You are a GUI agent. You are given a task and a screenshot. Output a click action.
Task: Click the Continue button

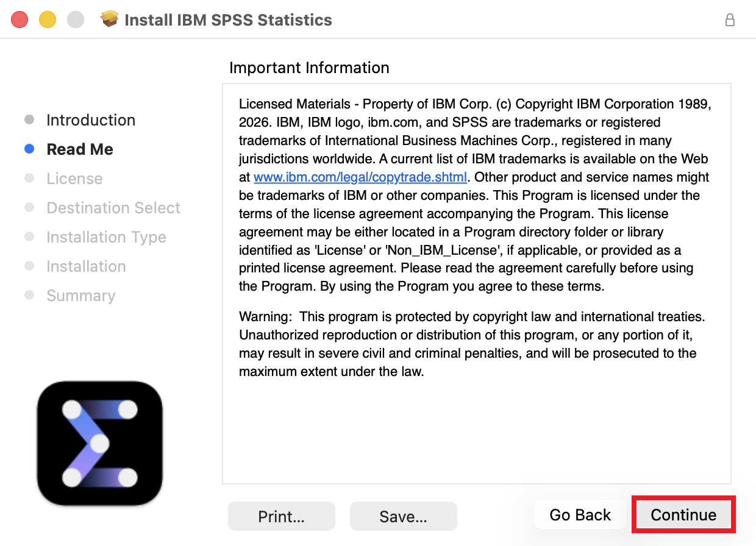[683, 515]
